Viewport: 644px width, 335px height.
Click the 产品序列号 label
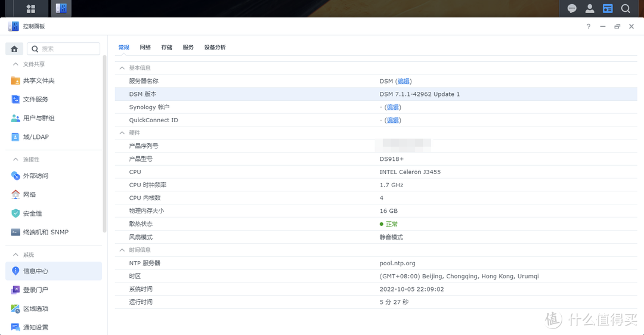coord(143,145)
